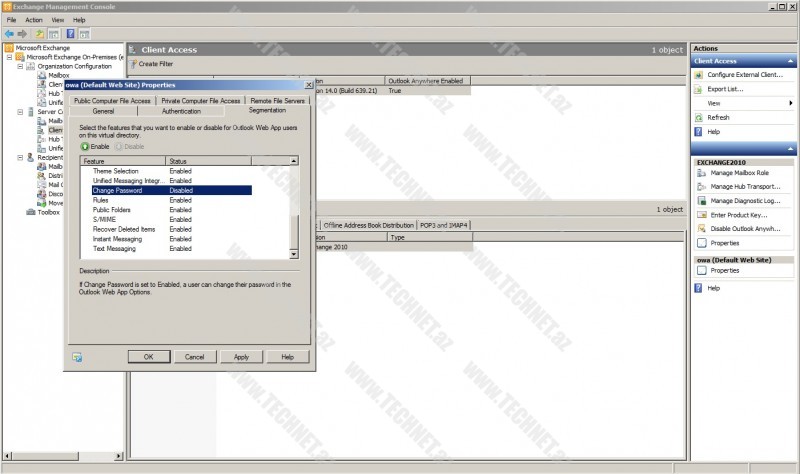Switch to the Authentication tab
This screenshot has height=474, width=800.
pos(181,111)
